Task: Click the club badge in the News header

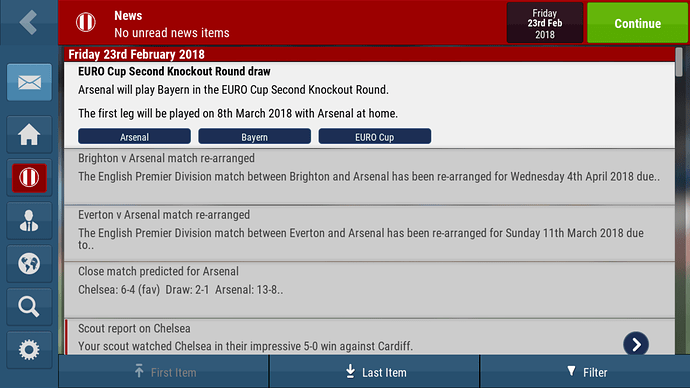Action: [85, 22]
